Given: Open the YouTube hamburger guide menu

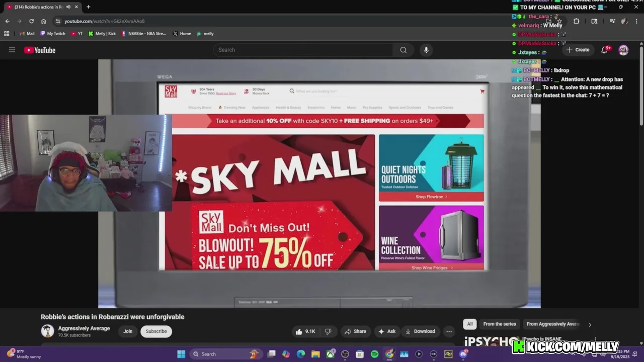Looking at the screenshot, I should pyautogui.click(x=12, y=50).
